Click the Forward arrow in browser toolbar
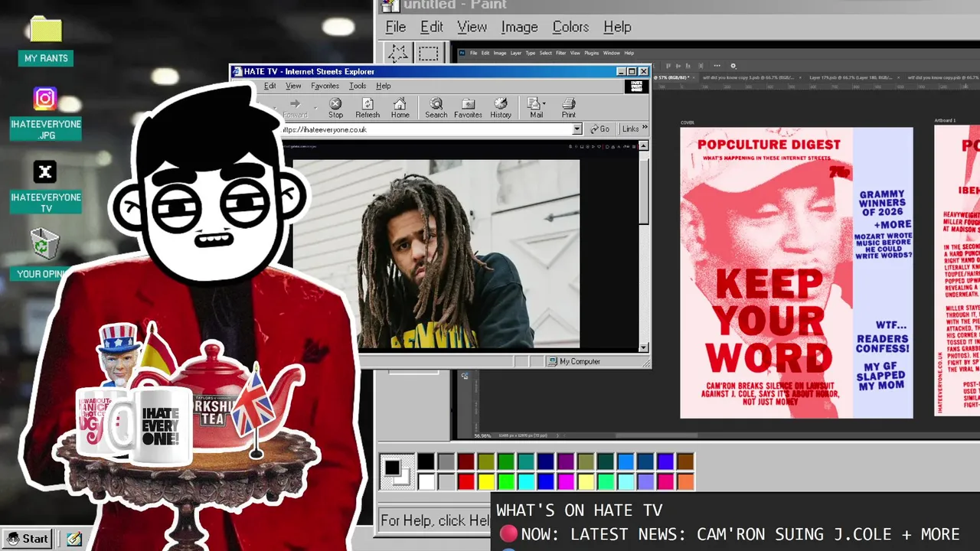 pos(295,104)
